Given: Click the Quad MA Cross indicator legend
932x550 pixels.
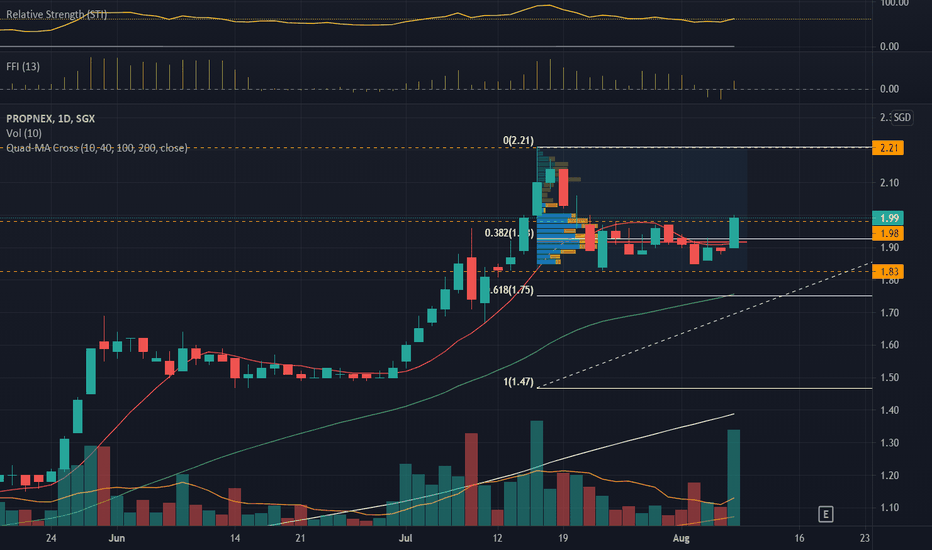Looking at the screenshot, I should coord(97,147).
